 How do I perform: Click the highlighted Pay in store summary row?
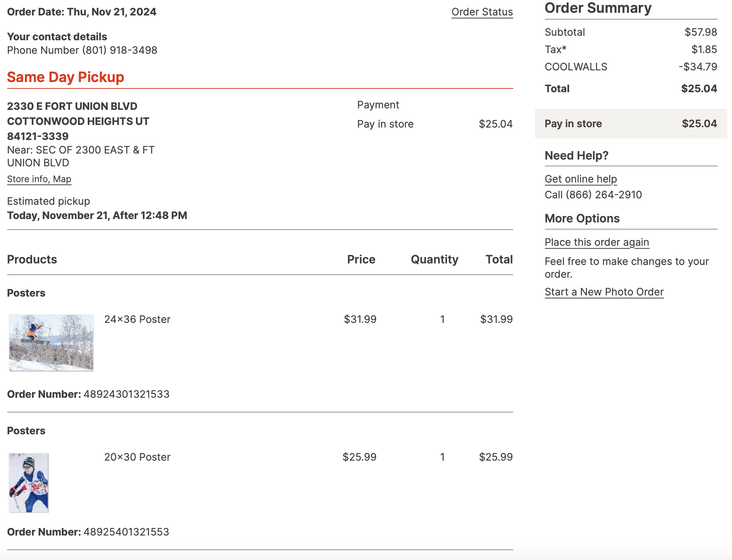[631, 124]
